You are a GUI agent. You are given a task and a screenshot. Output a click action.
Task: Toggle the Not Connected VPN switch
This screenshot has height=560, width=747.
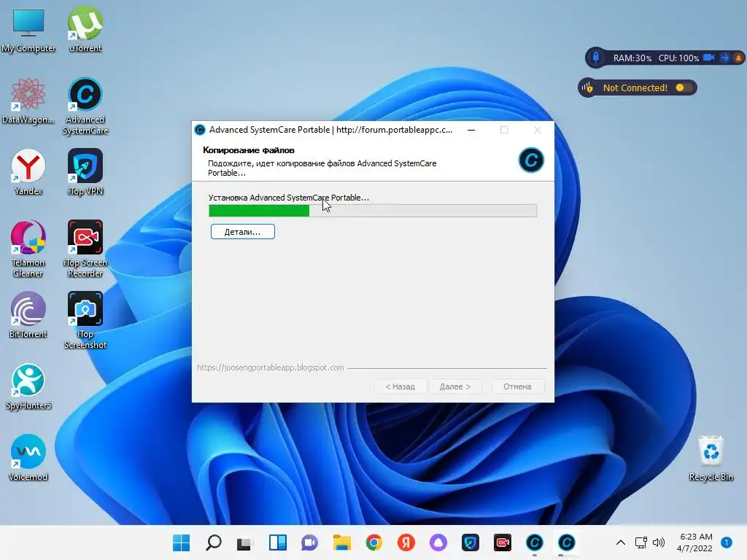[683, 87]
